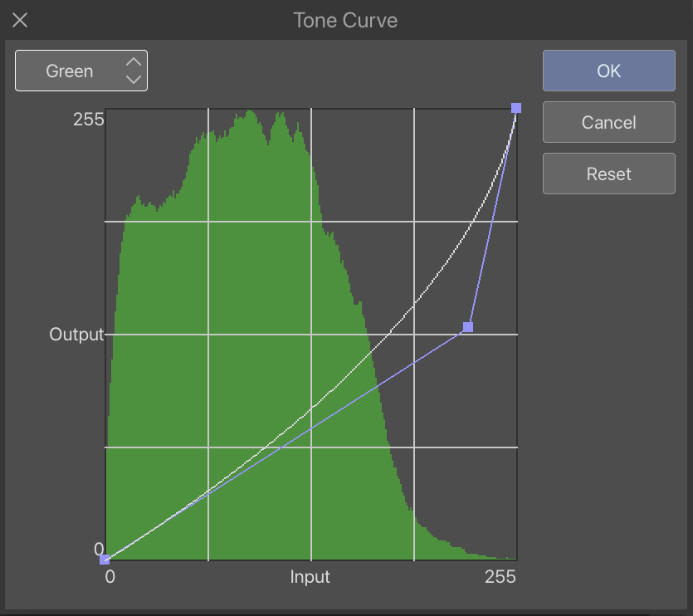Select the top-right curve control point
The image size is (693, 616).
pos(516,108)
